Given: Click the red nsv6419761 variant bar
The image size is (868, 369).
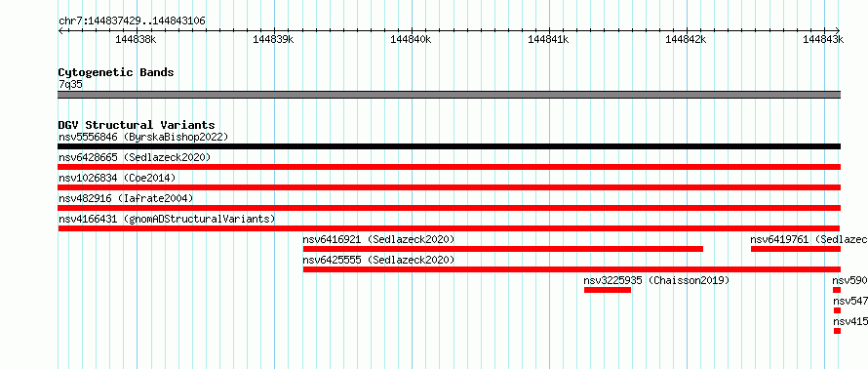Looking at the screenshot, I should click(x=796, y=249).
